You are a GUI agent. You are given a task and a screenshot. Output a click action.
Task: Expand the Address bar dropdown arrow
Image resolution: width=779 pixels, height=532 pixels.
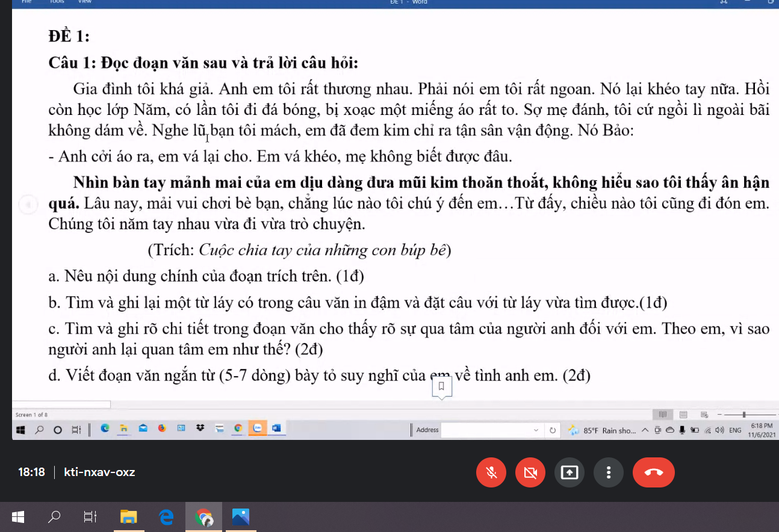coord(536,430)
